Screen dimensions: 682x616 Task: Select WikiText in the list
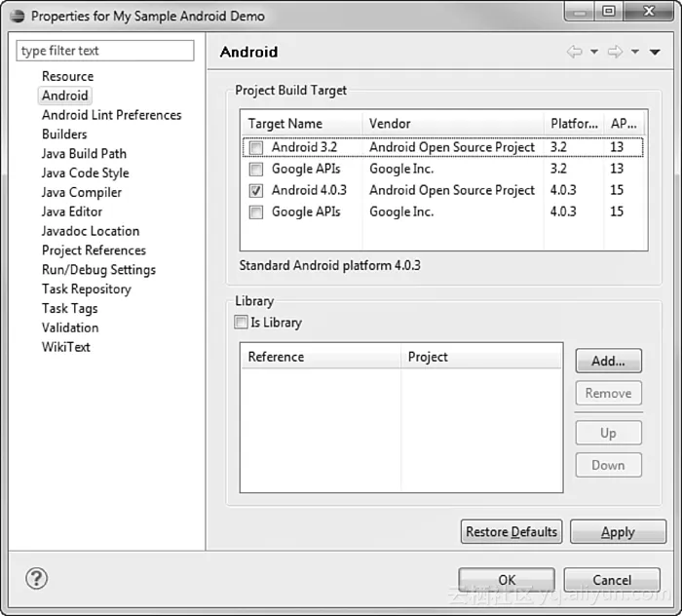65,347
